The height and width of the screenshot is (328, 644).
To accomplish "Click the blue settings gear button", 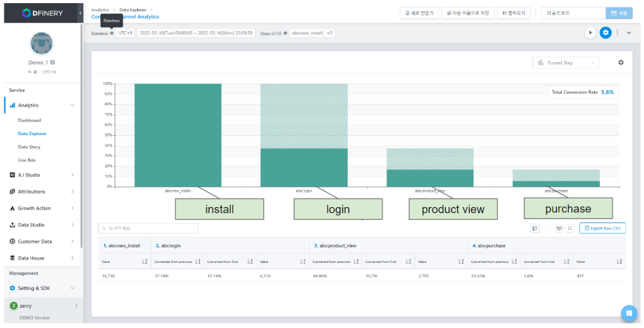I will (x=605, y=33).
